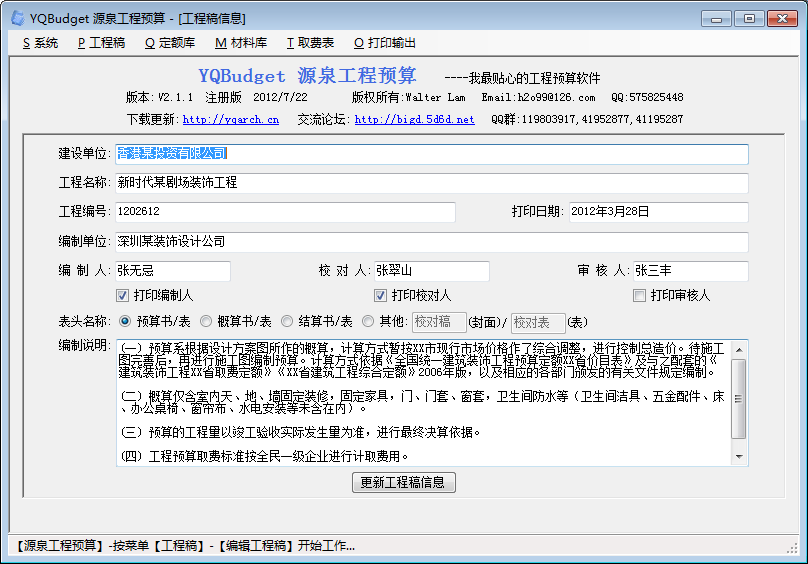Screen dimensions: 808x564
Task: Click the YQBudget 源泉工程预算 heading
Action: click(308, 76)
